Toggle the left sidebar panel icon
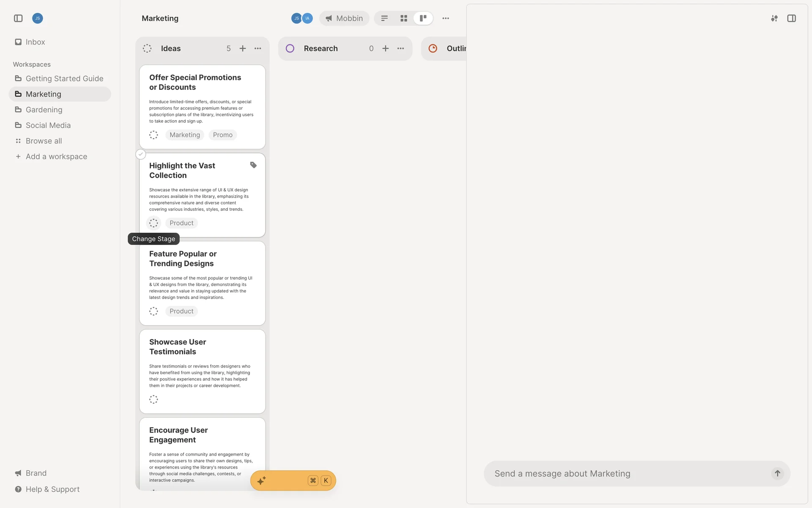812x508 pixels. pyautogui.click(x=18, y=18)
